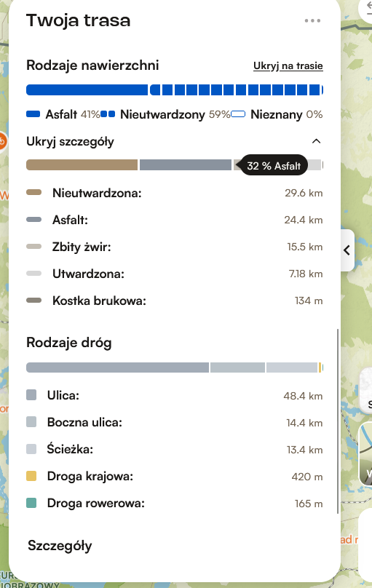Image resolution: width=372 pixels, height=588 pixels.
Task: Click the panel's vertical scrollbar
Action: 338,421
